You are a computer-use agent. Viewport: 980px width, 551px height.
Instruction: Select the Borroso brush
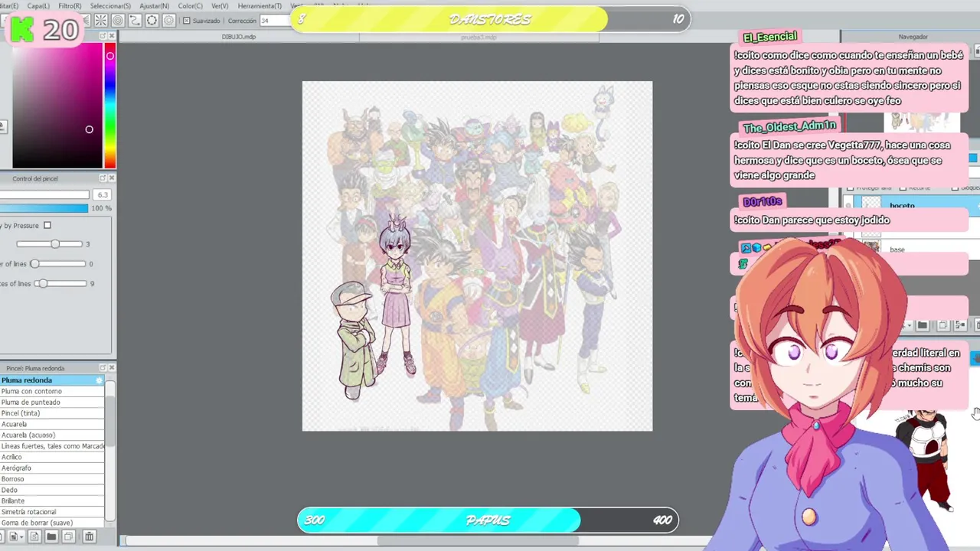pyautogui.click(x=52, y=479)
